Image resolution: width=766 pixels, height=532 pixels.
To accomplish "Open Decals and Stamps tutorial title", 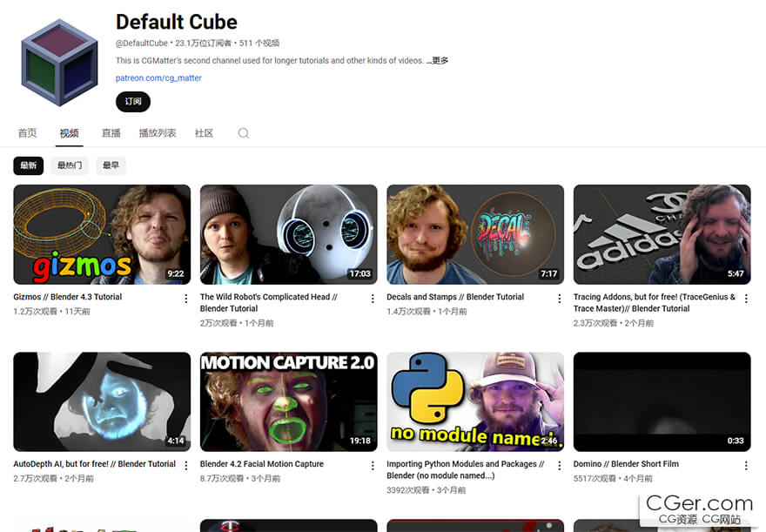I will coord(455,297).
